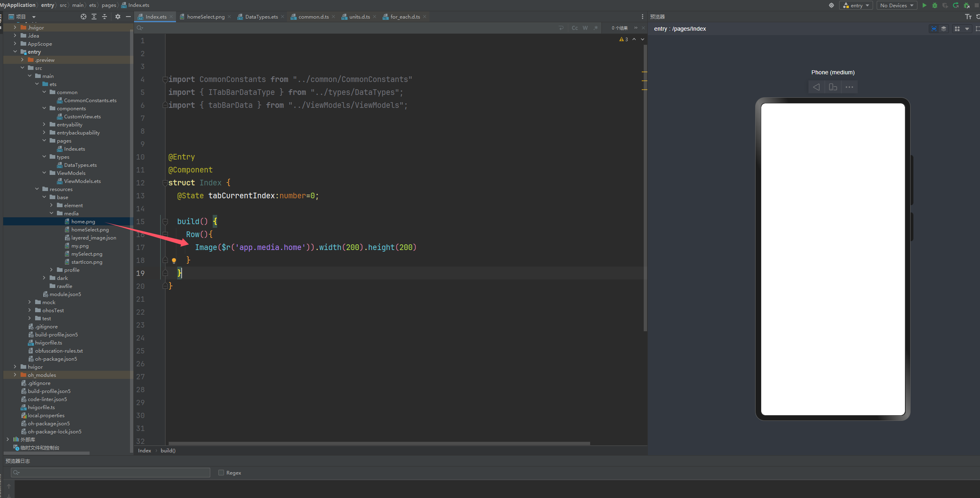This screenshot has width=980, height=498.
Task: Start debugging with the green bug icon
Action: pos(934,5)
